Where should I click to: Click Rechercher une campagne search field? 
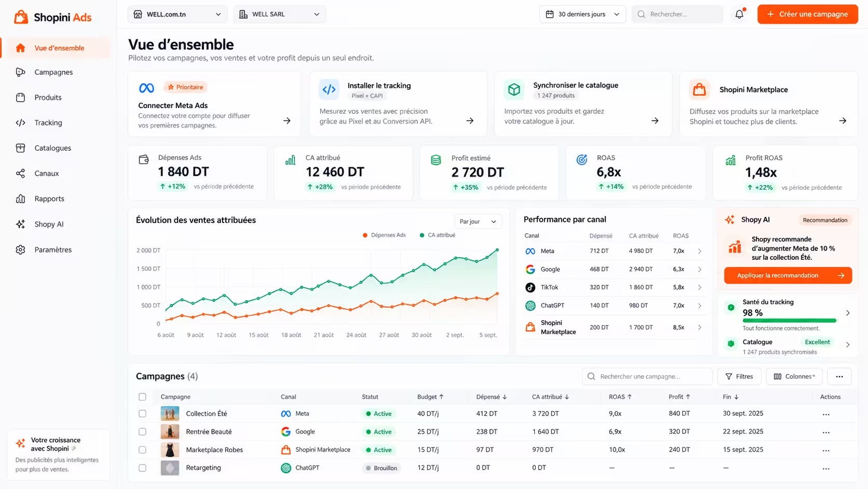(x=647, y=376)
